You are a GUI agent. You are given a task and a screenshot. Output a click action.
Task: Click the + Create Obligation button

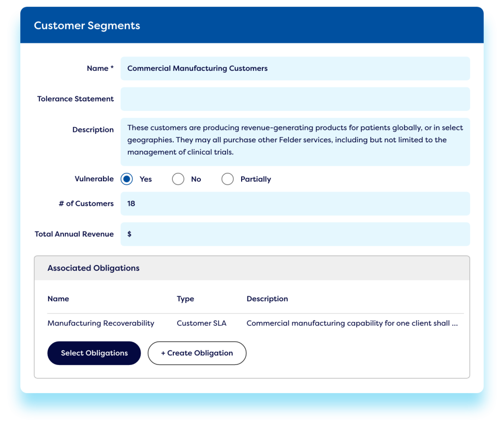pyautogui.click(x=197, y=353)
